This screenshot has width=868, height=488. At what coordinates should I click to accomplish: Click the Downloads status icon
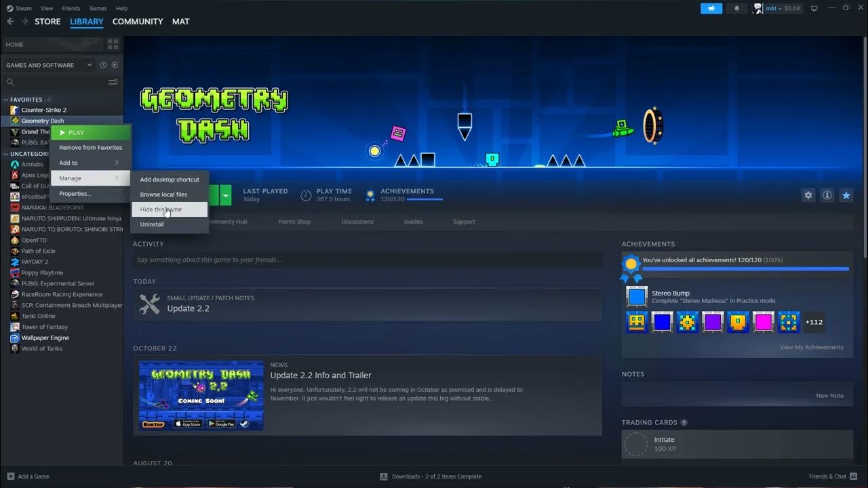384,476
